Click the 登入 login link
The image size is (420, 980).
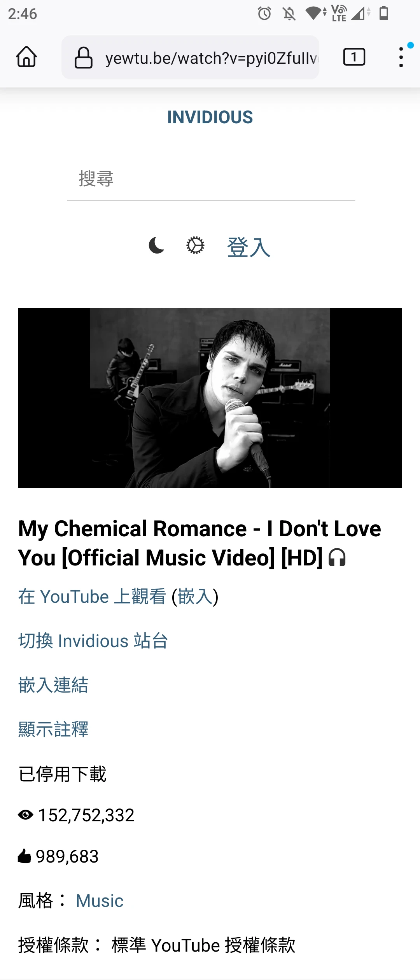point(248,247)
